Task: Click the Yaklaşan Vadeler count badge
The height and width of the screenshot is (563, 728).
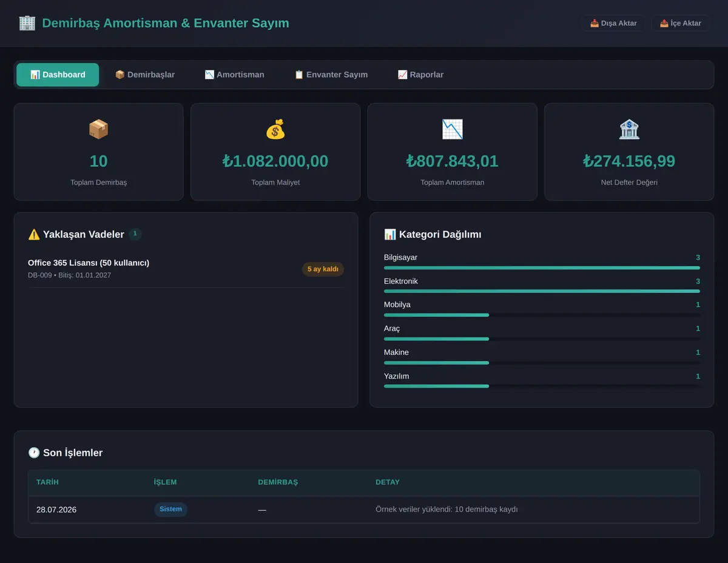Action: pos(135,234)
